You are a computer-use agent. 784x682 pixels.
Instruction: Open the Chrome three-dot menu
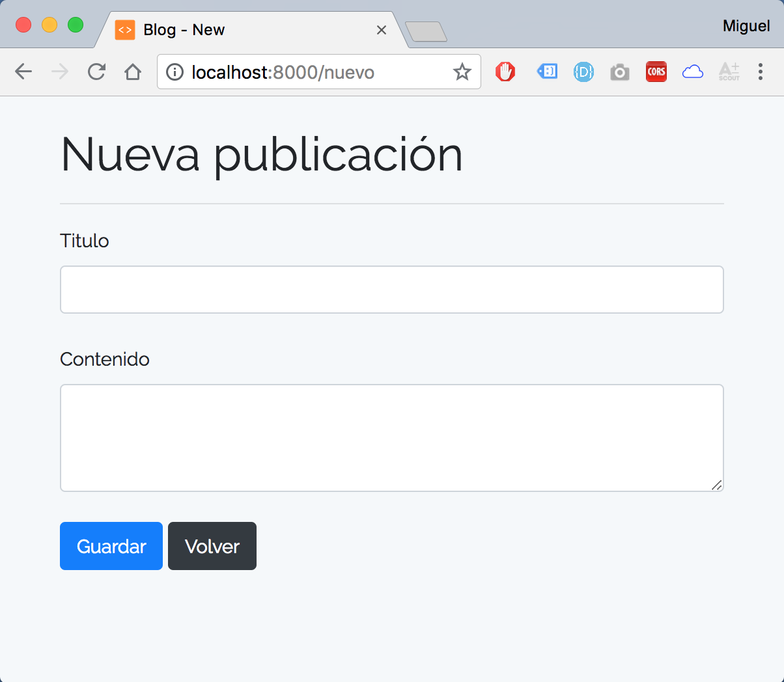coord(760,72)
